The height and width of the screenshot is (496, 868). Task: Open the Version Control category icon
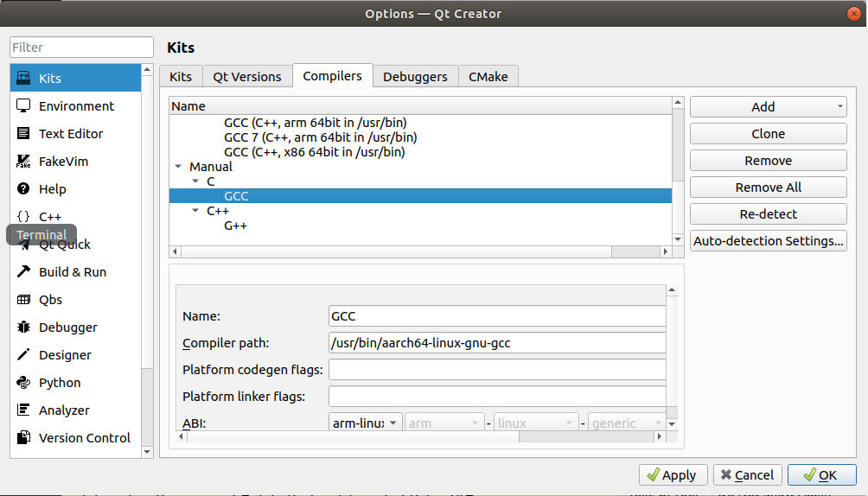(x=24, y=438)
